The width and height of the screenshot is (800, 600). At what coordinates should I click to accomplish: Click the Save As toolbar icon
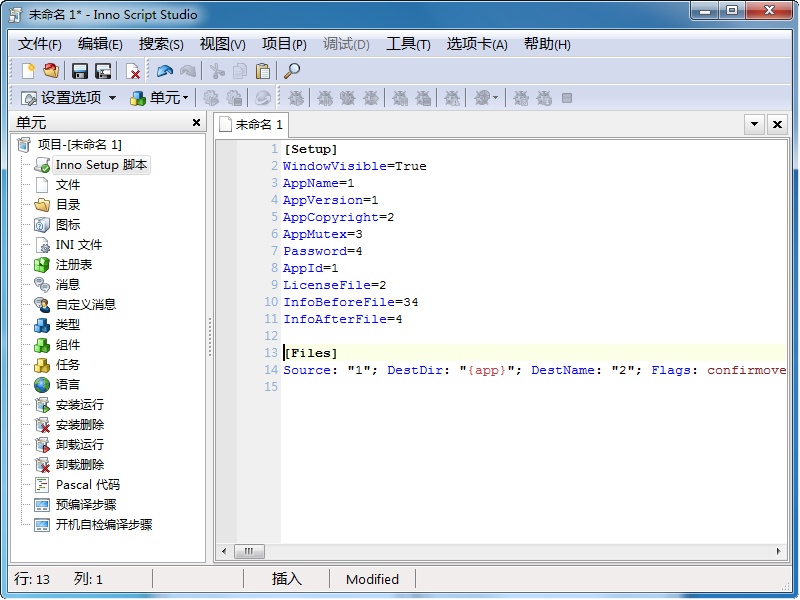click(103, 71)
